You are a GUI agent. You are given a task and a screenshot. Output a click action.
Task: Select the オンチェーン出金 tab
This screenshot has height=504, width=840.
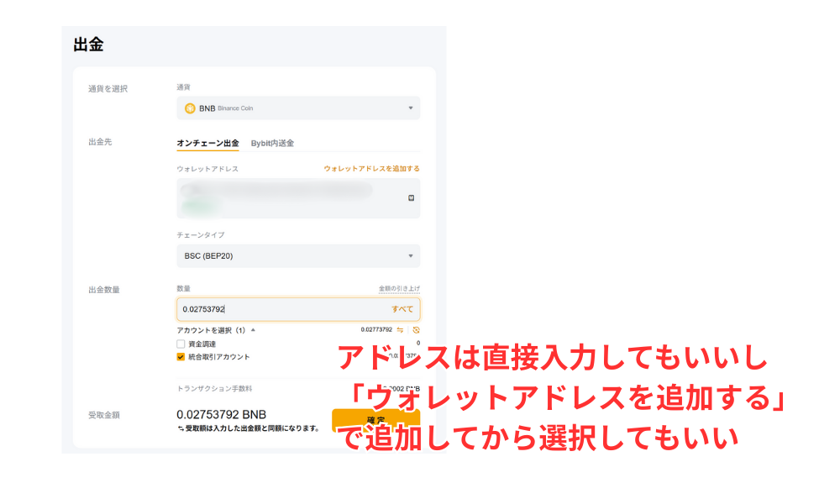(207, 144)
